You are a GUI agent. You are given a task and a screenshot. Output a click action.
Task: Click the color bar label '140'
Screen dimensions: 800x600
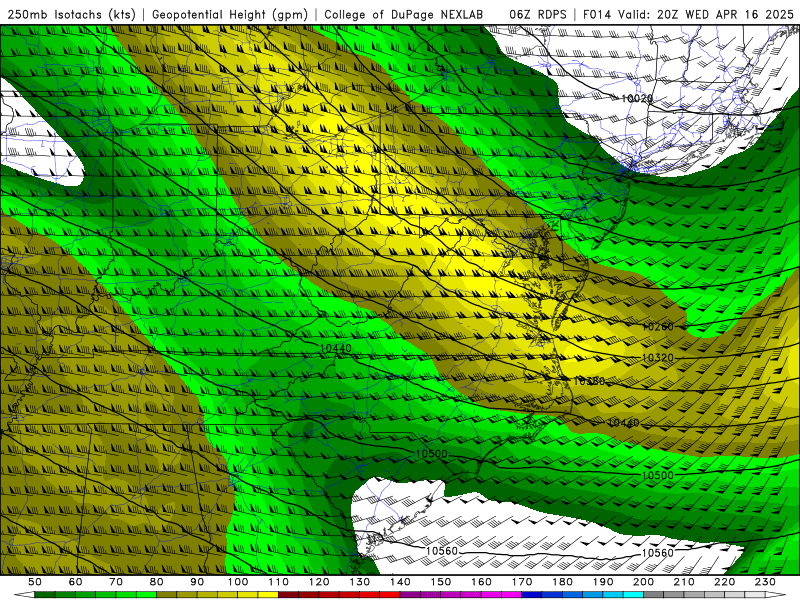coord(400,582)
